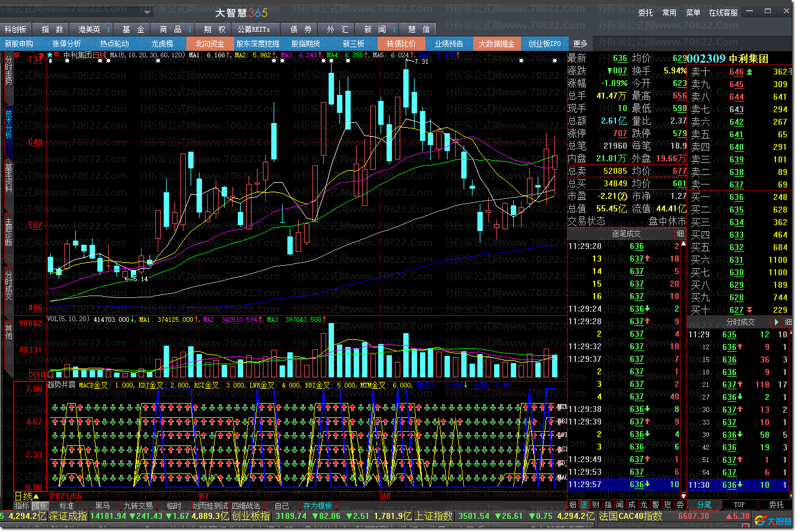Viewport: 797px width, 532px height.
Task: Select the 警 info tab
Action: 655,505
